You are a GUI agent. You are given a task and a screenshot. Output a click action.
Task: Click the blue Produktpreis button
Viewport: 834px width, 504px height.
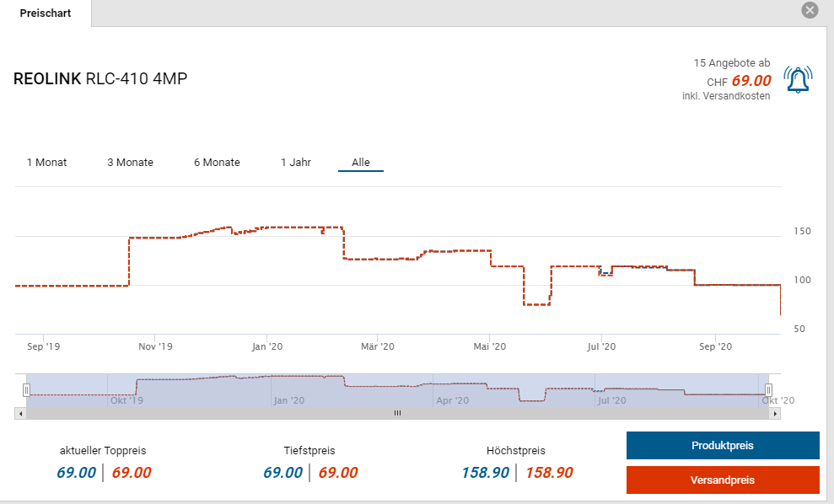[x=722, y=445]
